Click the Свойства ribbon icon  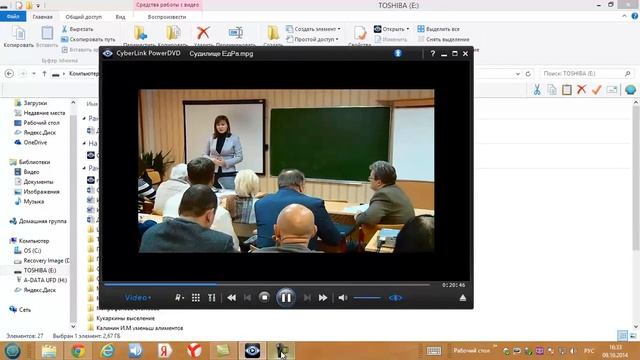(360, 33)
